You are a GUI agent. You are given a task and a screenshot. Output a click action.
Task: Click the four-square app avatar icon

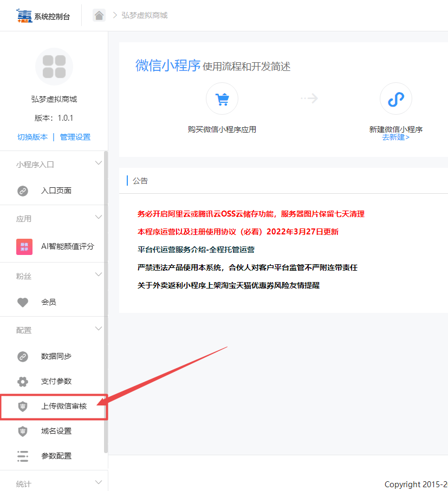pos(54,67)
